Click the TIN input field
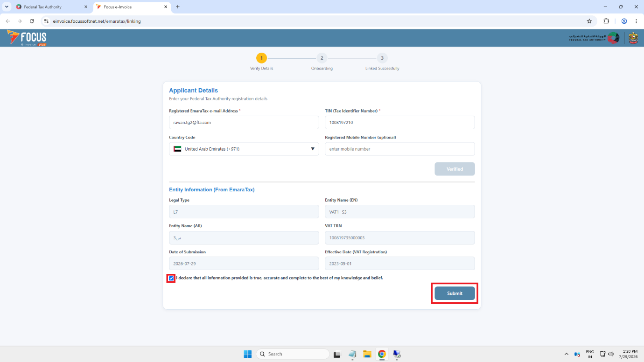This screenshot has width=644, height=362. [400, 122]
